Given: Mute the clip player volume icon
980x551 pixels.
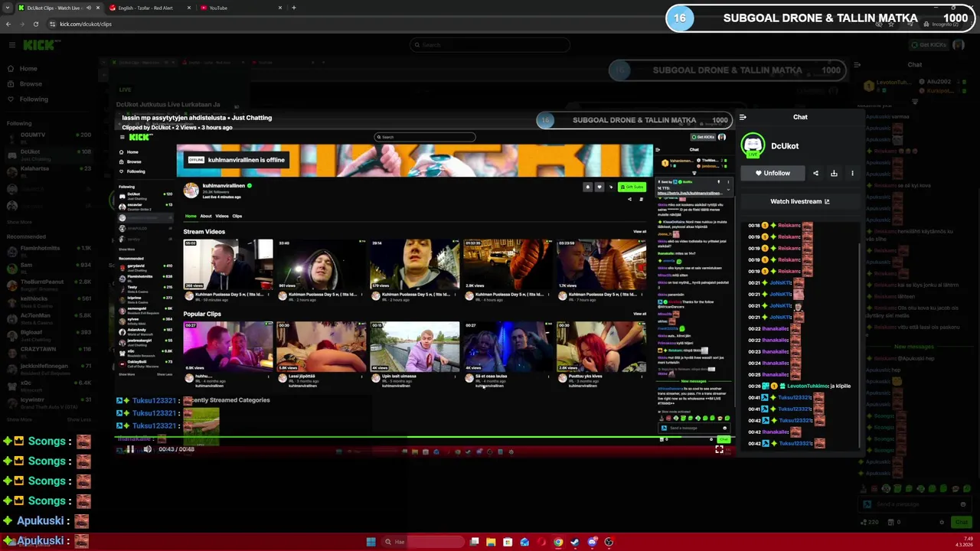Looking at the screenshot, I should 147,449.
